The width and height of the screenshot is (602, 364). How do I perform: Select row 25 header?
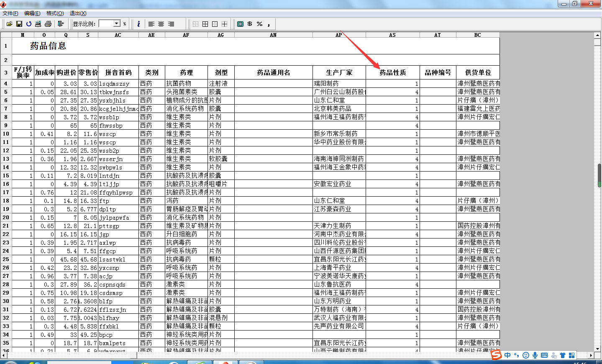click(x=6, y=259)
